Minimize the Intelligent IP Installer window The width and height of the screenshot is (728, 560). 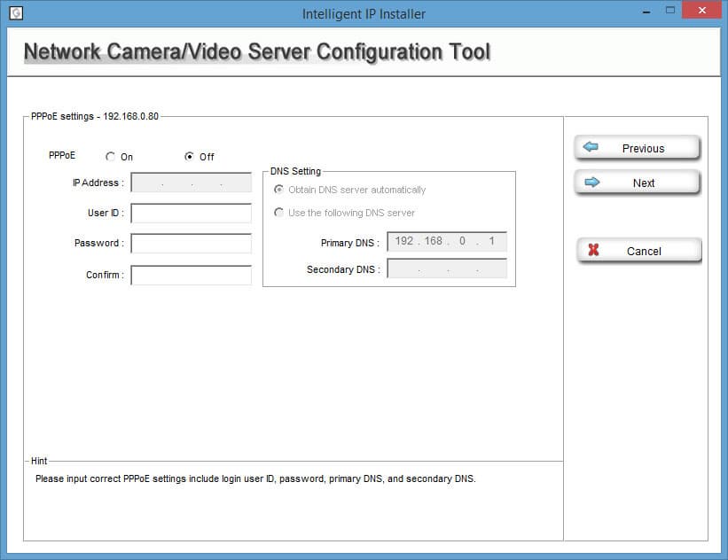[x=646, y=12]
